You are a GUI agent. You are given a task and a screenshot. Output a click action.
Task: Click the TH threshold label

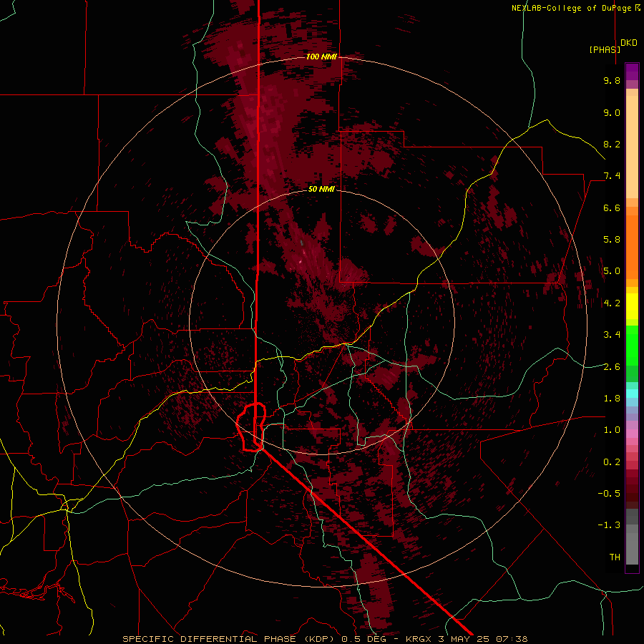coord(615,557)
